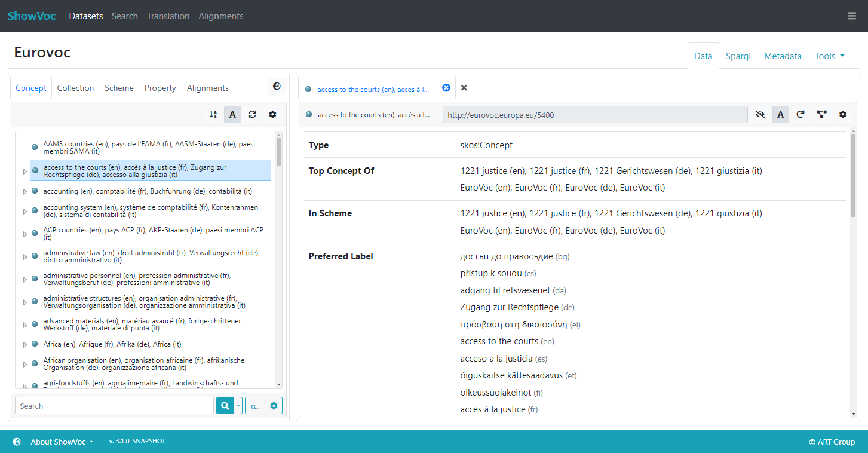
Task: Open the Translation page
Action: (x=168, y=16)
